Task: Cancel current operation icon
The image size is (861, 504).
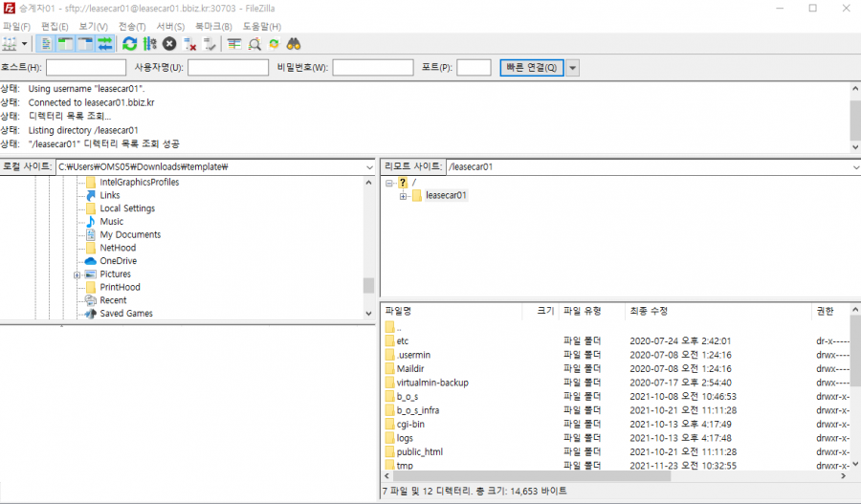Action: (x=169, y=44)
